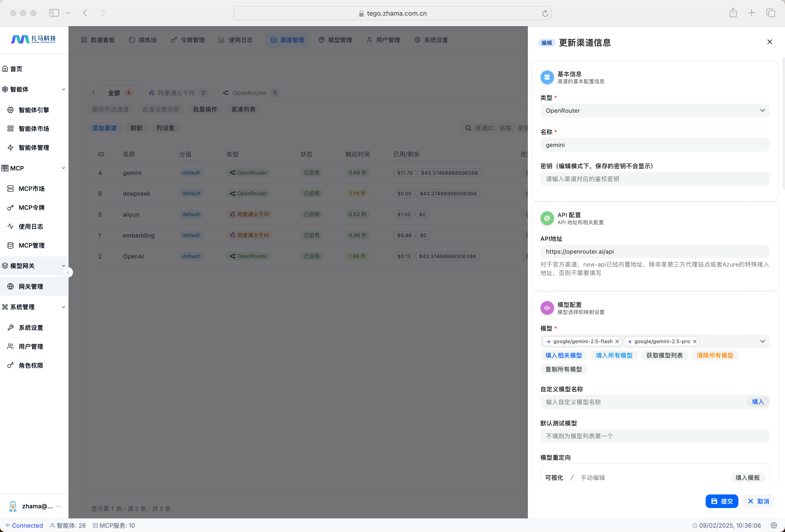Click the 密钥 authentication key input field
The image size is (785, 532).
[655, 179]
